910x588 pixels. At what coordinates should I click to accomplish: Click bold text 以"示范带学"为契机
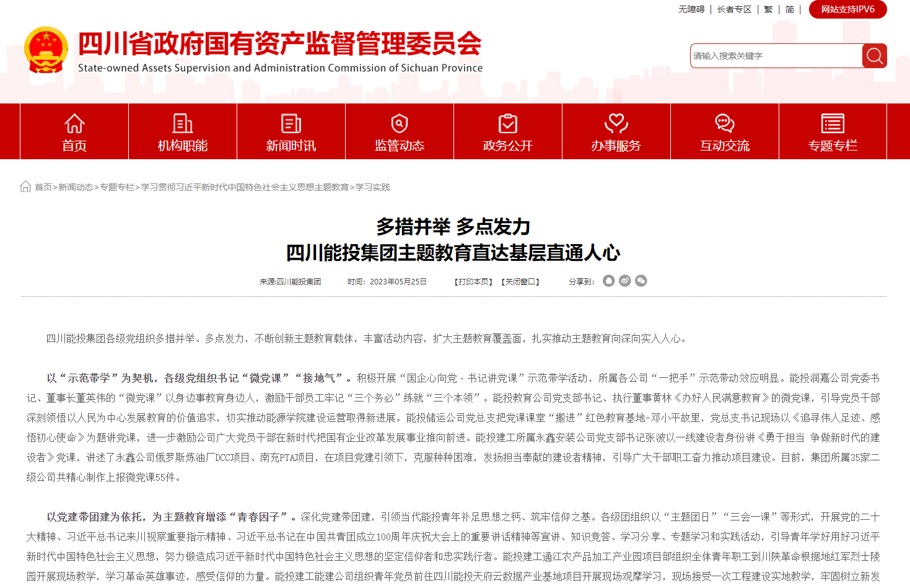coord(102,378)
